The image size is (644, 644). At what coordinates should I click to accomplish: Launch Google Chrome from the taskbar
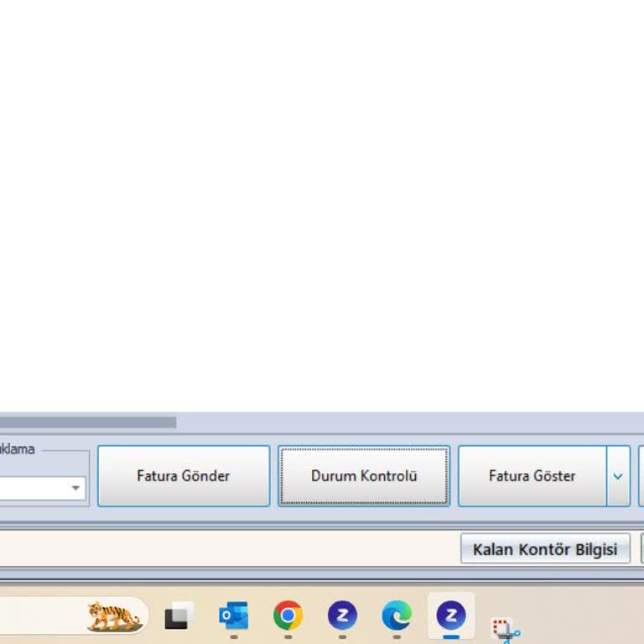288,615
